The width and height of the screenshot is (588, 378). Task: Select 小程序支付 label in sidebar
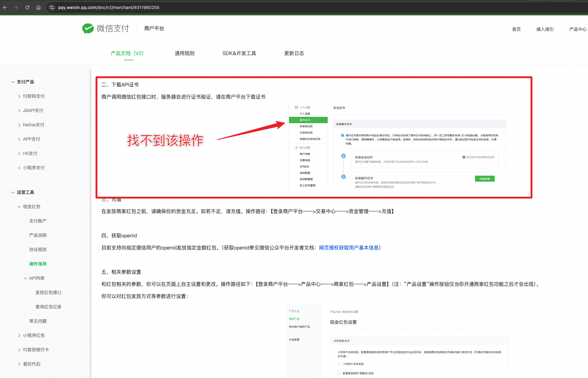coord(34,168)
